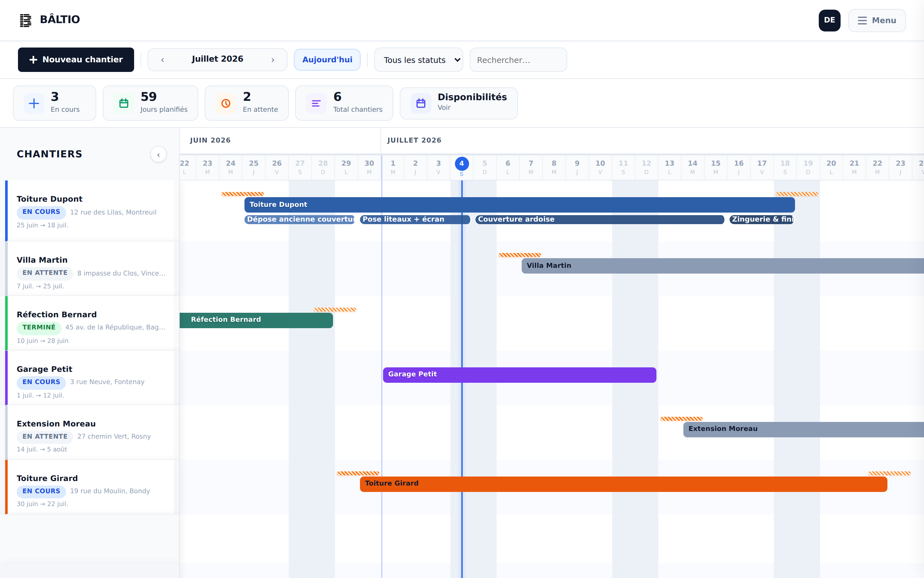Click address 12 rue des Lilas, Montreuil
The width and height of the screenshot is (924, 578).
(113, 213)
